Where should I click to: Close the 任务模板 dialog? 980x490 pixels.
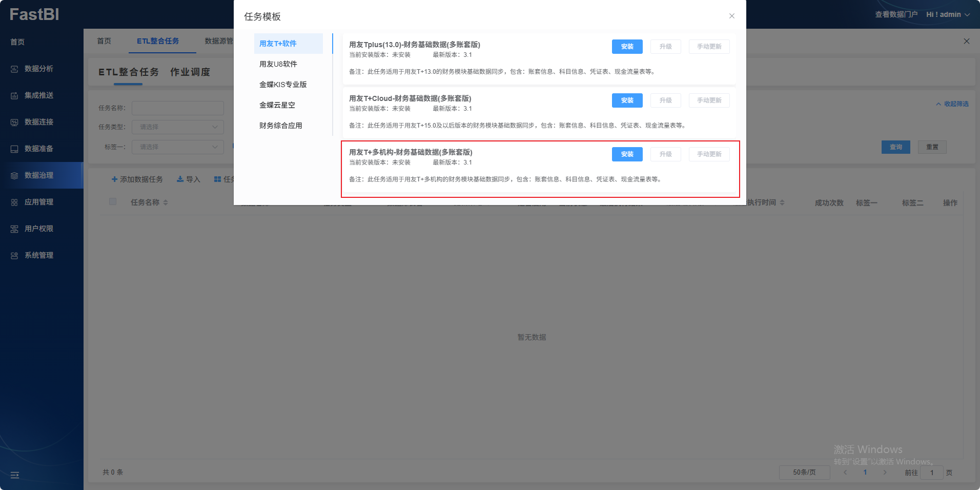click(x=731, y=16)
